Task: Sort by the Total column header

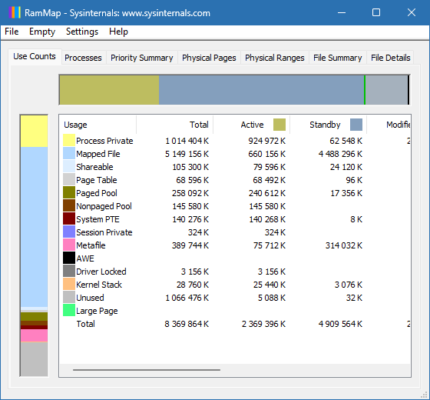Action: coord(175,125)
